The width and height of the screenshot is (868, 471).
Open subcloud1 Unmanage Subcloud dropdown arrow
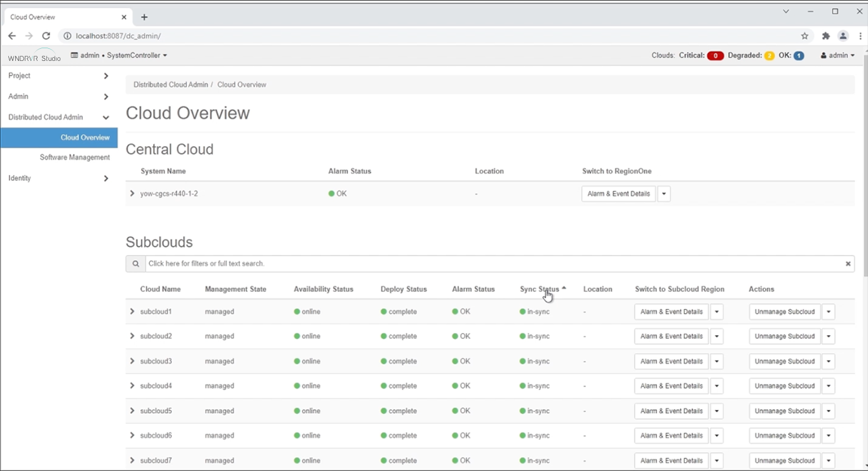[x=829, y=312]
